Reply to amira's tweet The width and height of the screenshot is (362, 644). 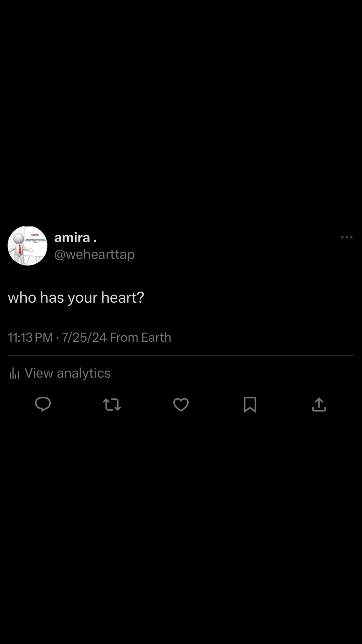[43, 404]
